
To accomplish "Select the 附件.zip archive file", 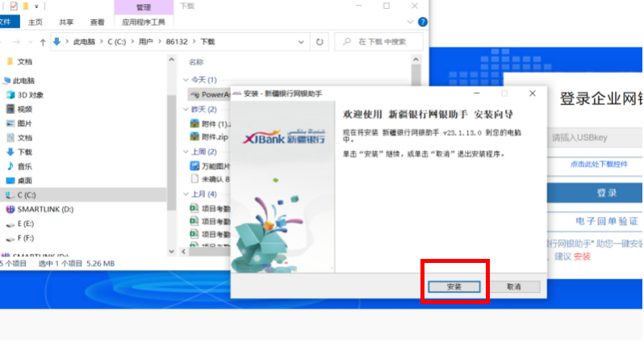I will click(x=209, y=136).
